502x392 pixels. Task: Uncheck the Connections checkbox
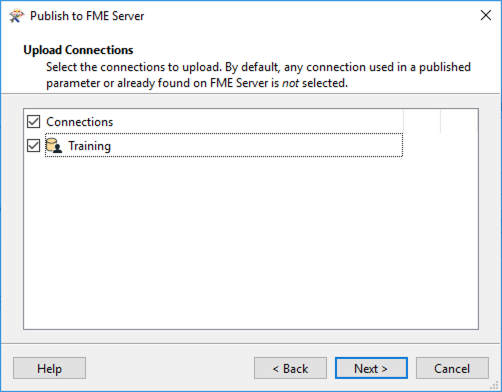coord(33,122)
